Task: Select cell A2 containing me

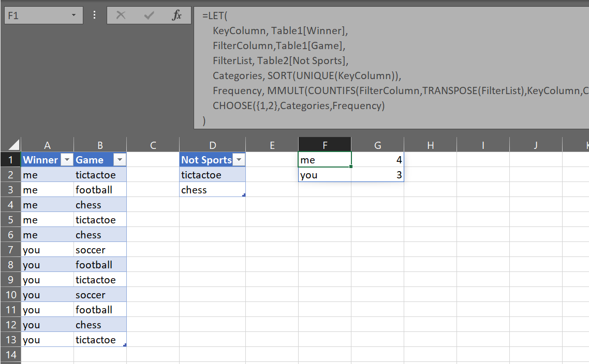Action: pos(47,175)
